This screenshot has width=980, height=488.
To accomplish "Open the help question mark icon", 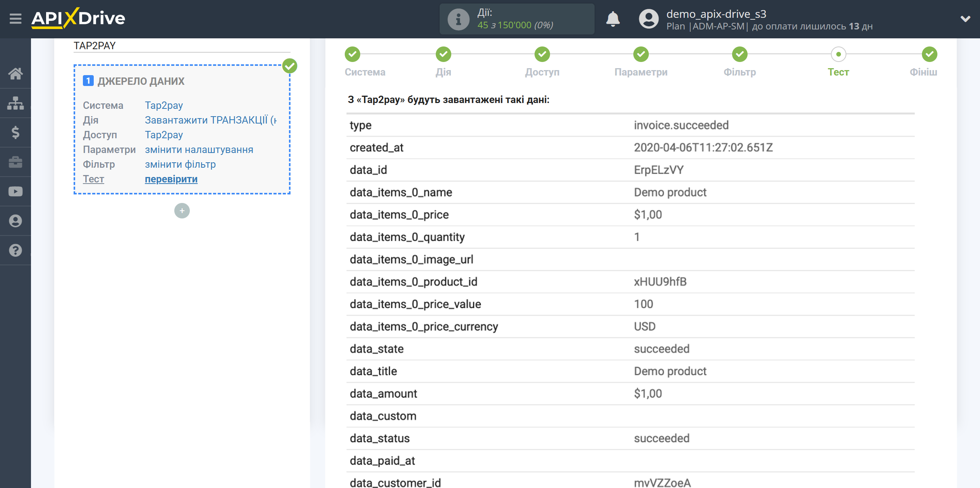I will click(x=15, y=250).
